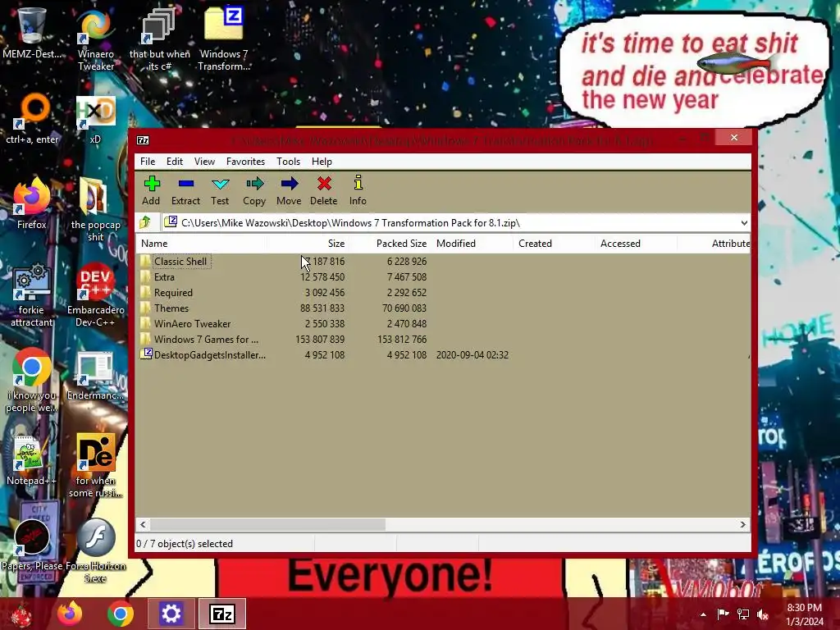Select the xD desktop shortcut
Viewport: 840px width, 630px height.
pos(95,119)
